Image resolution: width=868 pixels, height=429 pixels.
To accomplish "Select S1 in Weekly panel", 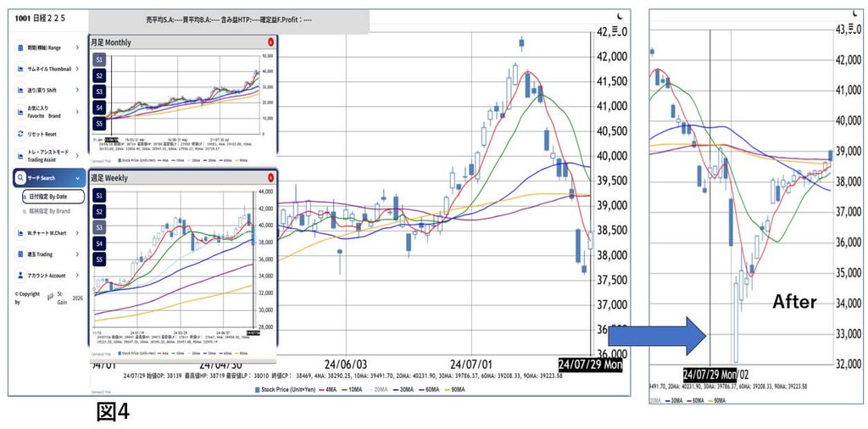I will click(99, 195).
